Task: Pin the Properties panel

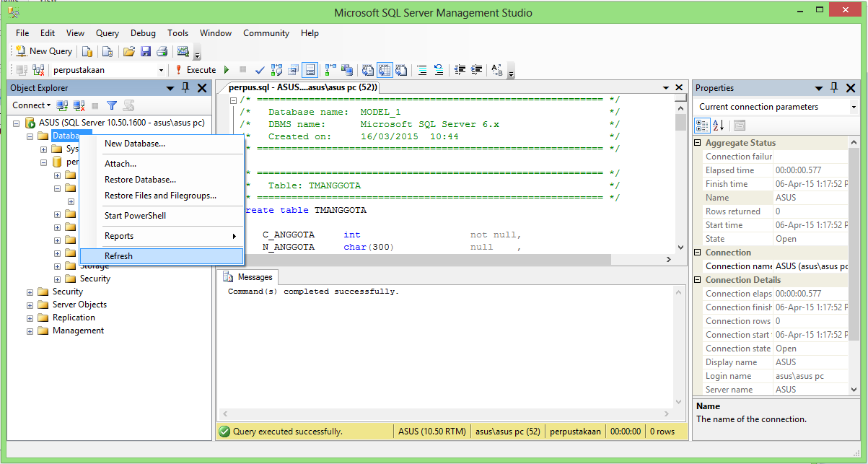Action: (835, 88)
